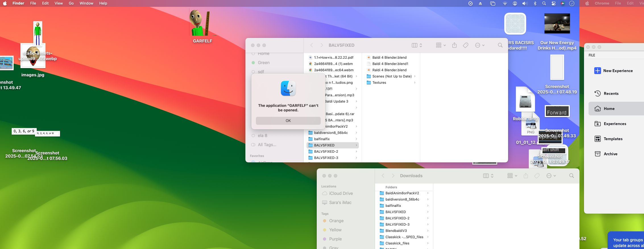Viewport: 644px width, 249px height.
Task: Open the Help menu in the Finder menu bar
Action: pos(103,3)
